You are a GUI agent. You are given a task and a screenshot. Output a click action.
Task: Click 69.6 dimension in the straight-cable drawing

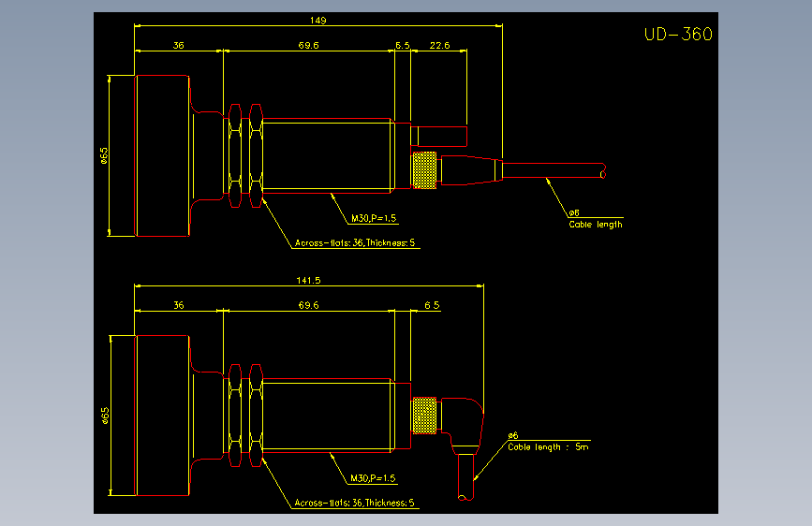pos(308,46)
